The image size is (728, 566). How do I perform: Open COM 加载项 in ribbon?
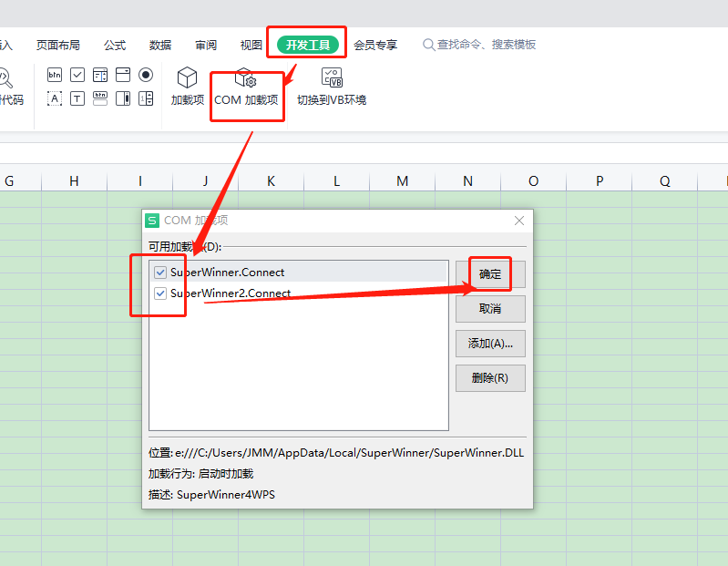point(246,87)
